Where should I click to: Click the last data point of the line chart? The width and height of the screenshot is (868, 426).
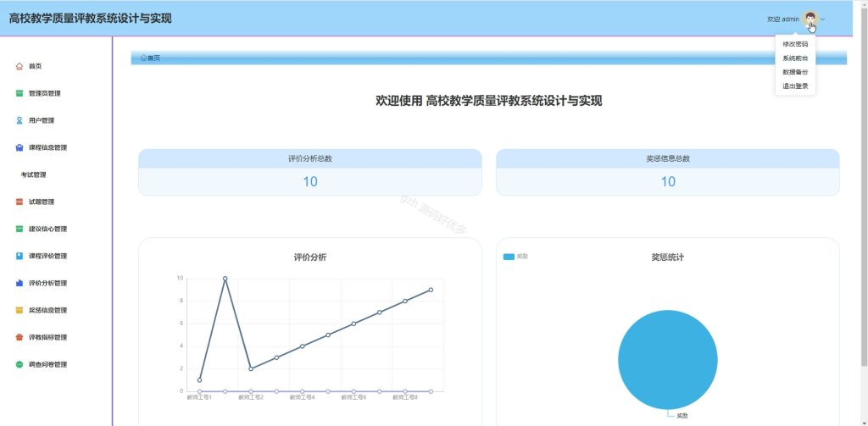click(x=431, y=290)
